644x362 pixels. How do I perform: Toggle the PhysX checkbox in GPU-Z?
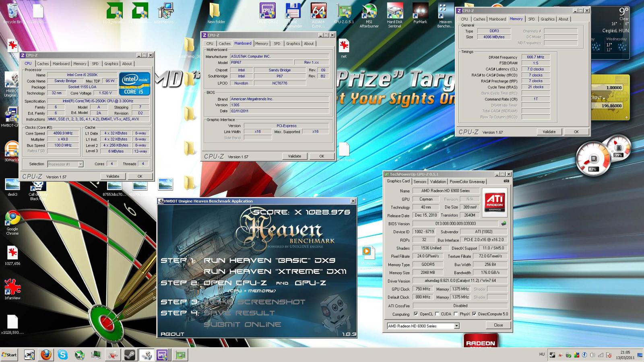[456, 314]
